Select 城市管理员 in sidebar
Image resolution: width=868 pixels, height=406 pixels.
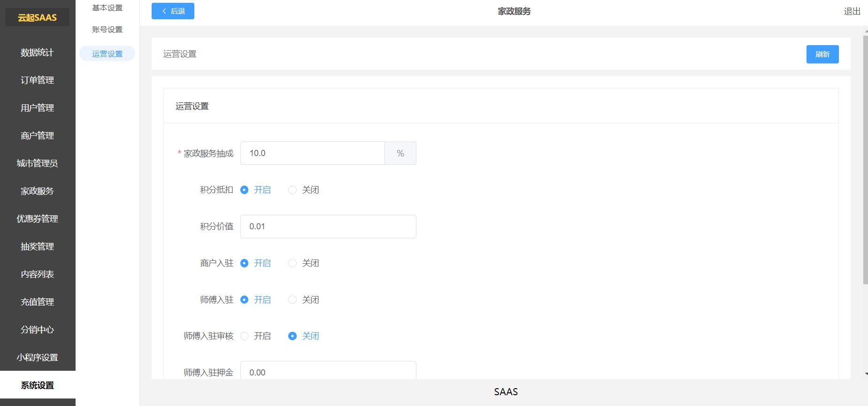click(x=38, y=164)
